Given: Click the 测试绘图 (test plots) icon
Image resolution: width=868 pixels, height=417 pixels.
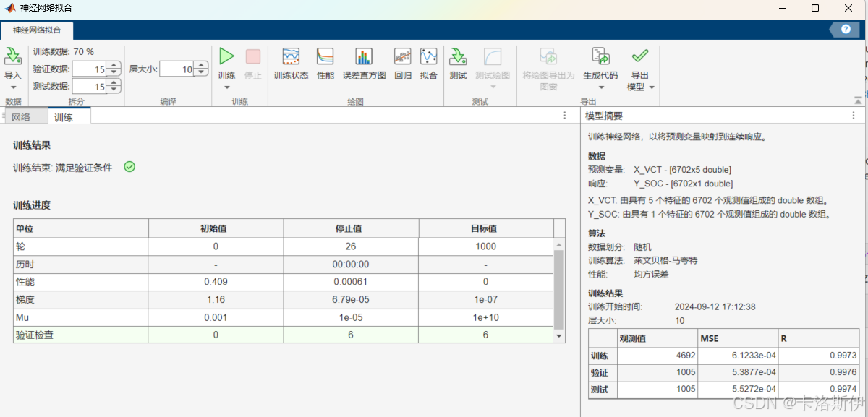Looking at the screenshot, I should point(493,56).
